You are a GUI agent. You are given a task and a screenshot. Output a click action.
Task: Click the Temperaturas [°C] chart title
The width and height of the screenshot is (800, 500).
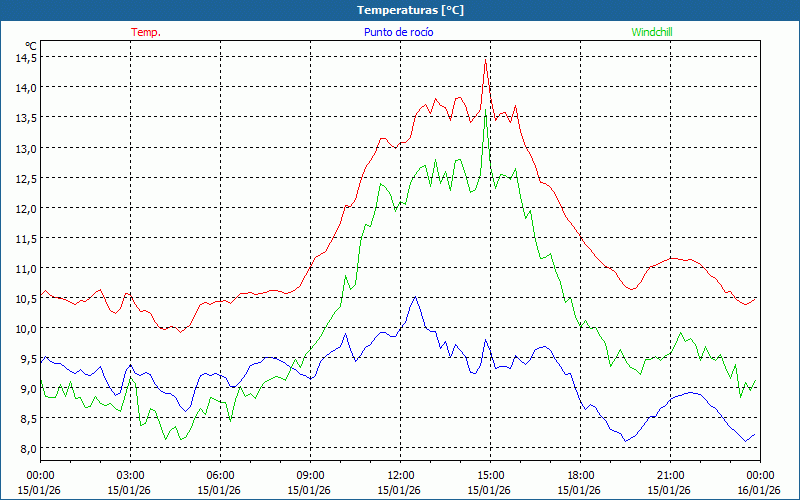tap(410, 9)
